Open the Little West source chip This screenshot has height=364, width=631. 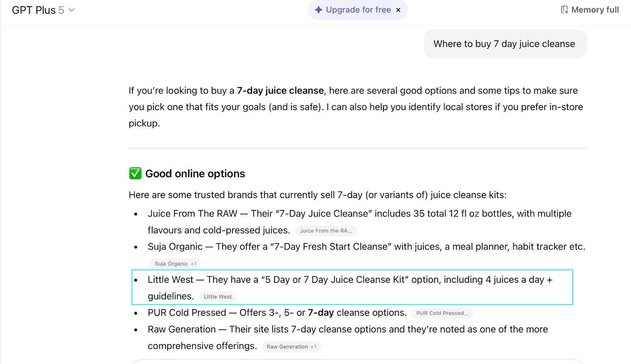[218, 297]
